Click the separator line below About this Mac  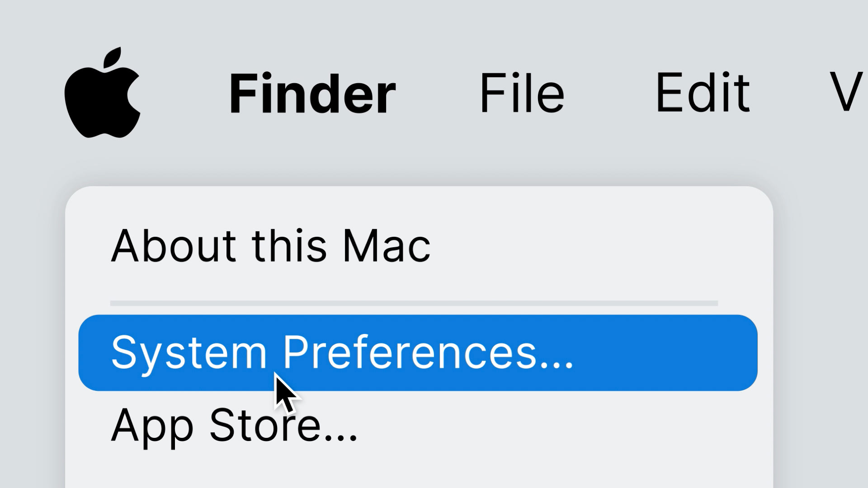[x=414, y=303]
